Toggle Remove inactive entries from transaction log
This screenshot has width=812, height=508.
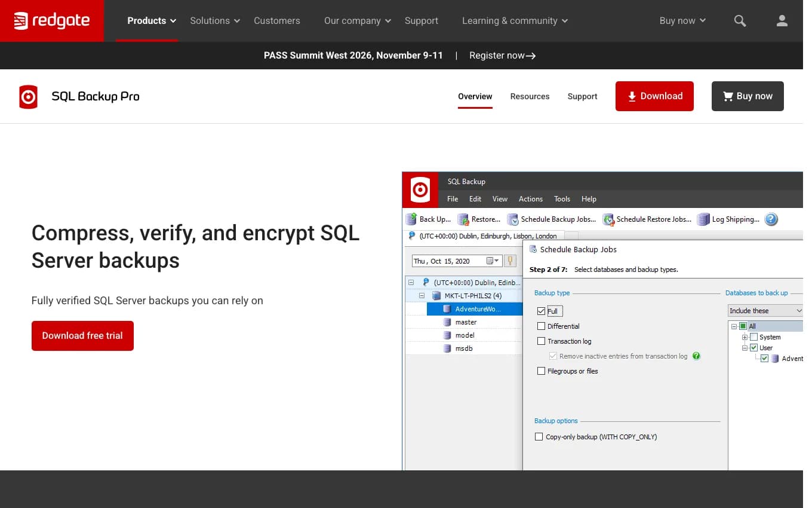click(x=553, y=356)
